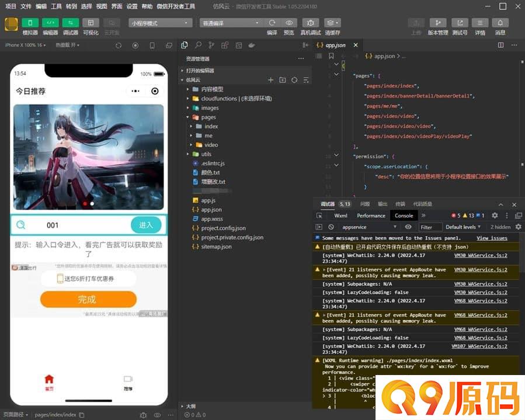Switch to the 终端 terminal tab
The width and height of the screenshot is (525, 420).
point(400,204)
